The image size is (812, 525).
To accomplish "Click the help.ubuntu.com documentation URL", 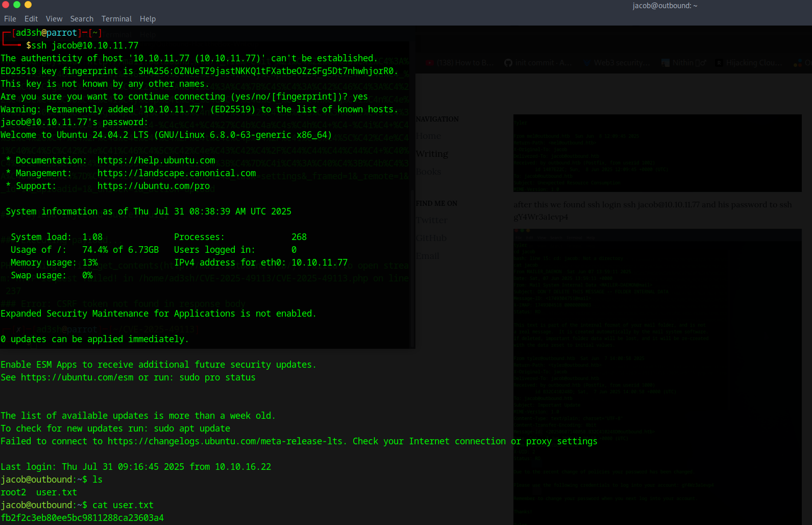I will (156, 160).
